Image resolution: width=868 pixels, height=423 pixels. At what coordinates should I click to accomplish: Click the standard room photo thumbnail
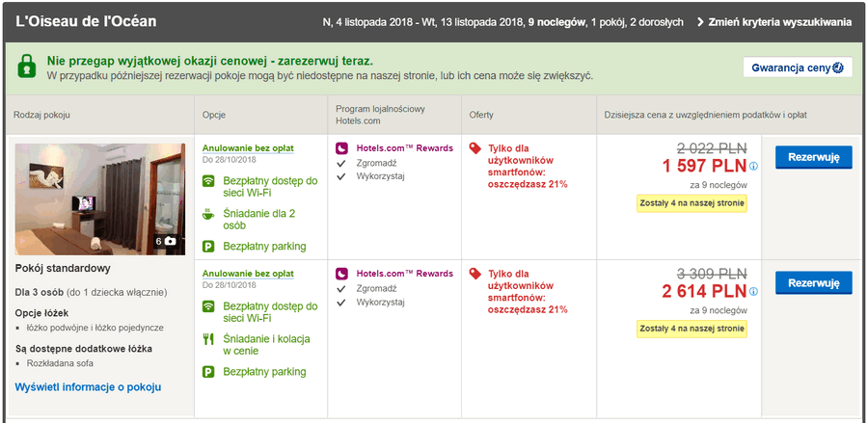(100, 199)
